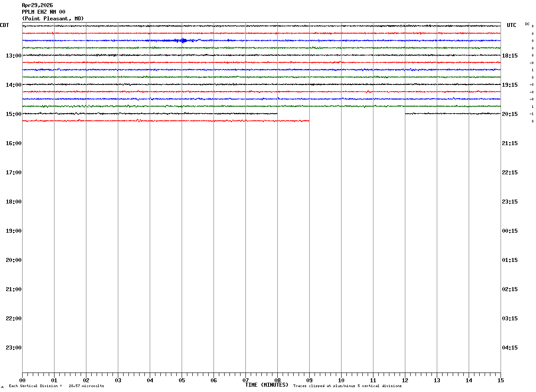Image resolution: width=536 pixels, height=392 pixels.
Task: Click minute axis tick label 03
Action: [x=118, y=380]
